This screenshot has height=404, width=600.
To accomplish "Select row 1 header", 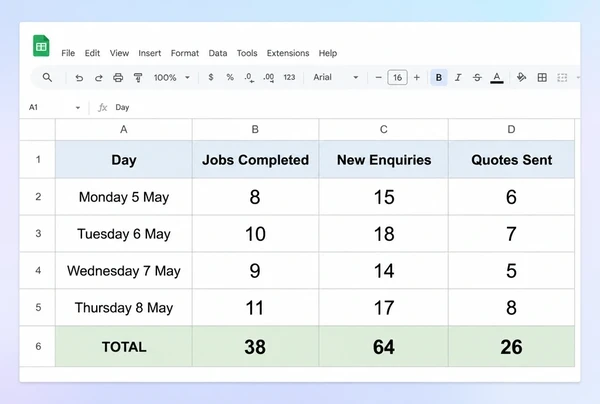I will click(38, 160).
